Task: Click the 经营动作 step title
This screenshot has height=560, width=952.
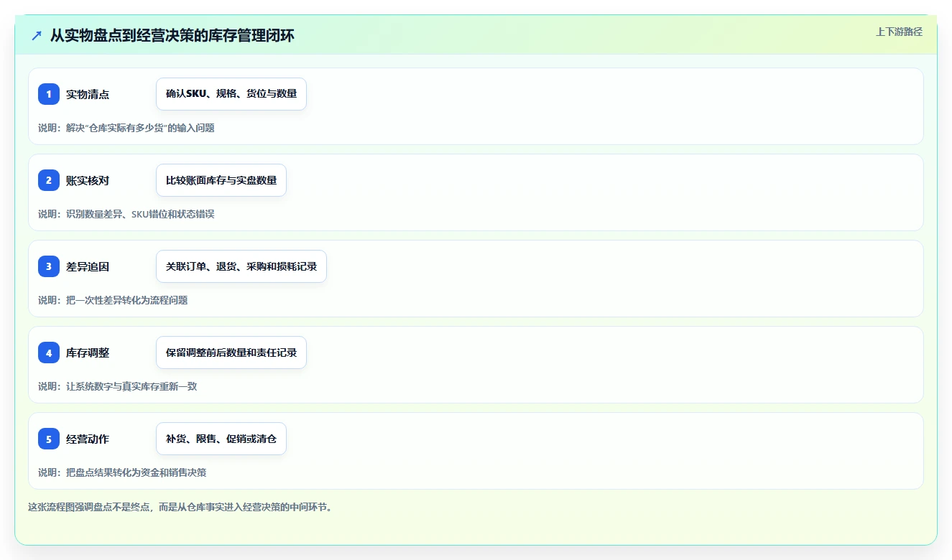Action: (88, 439)
